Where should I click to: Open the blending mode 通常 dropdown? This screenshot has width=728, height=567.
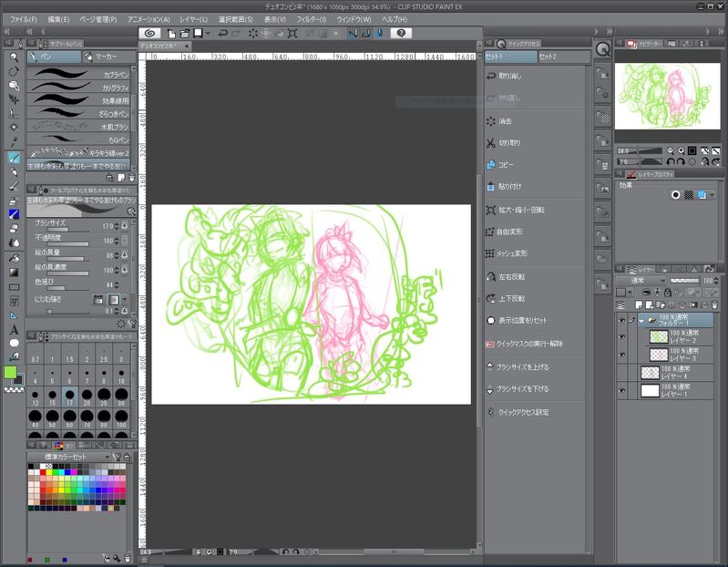pyautogui.click(x=641, y=281)
